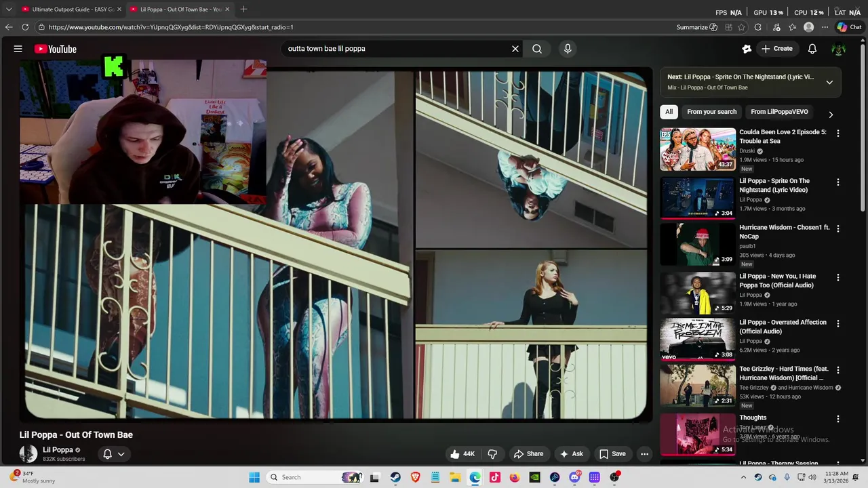Open Sprite On The Nightstand video title
Image resolution: width=868 pixels, height=488 pixels.
point(774,185)
